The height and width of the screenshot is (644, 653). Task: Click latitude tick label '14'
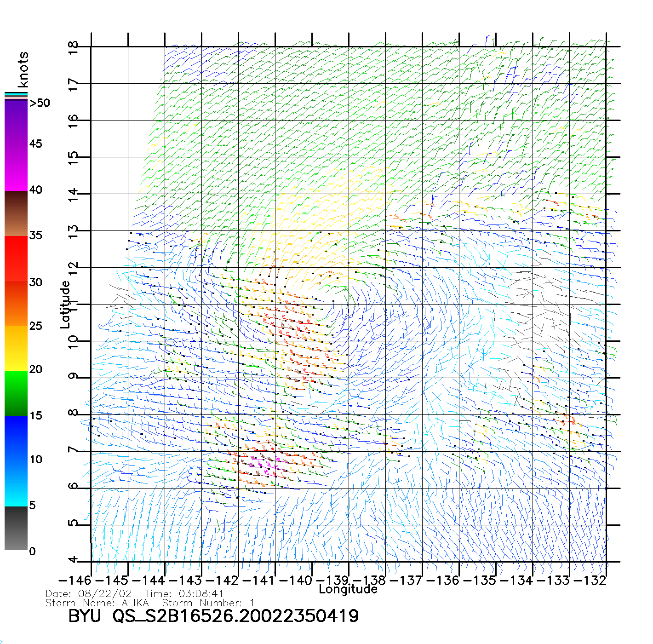tap(73, 195)
